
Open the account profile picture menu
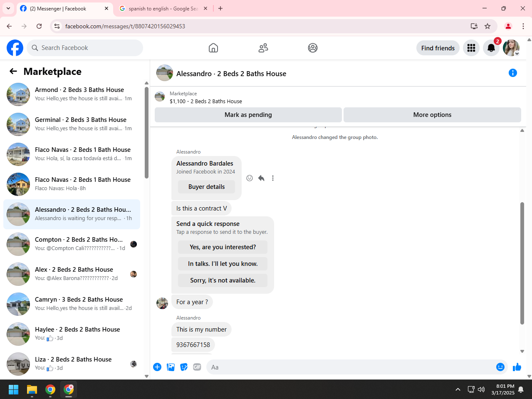pyautogui.click(x=511, y=48)
